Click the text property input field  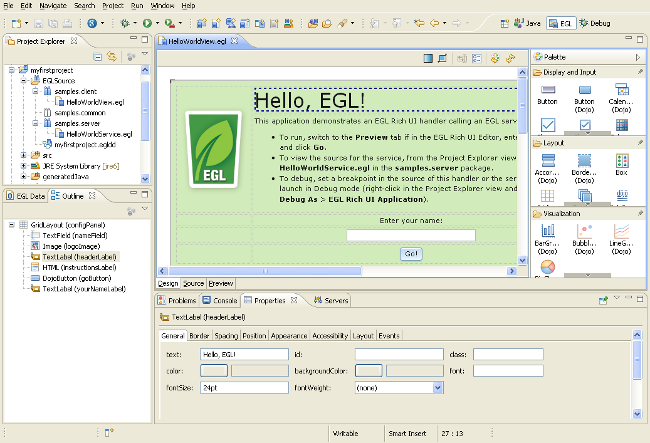point(244,354)
